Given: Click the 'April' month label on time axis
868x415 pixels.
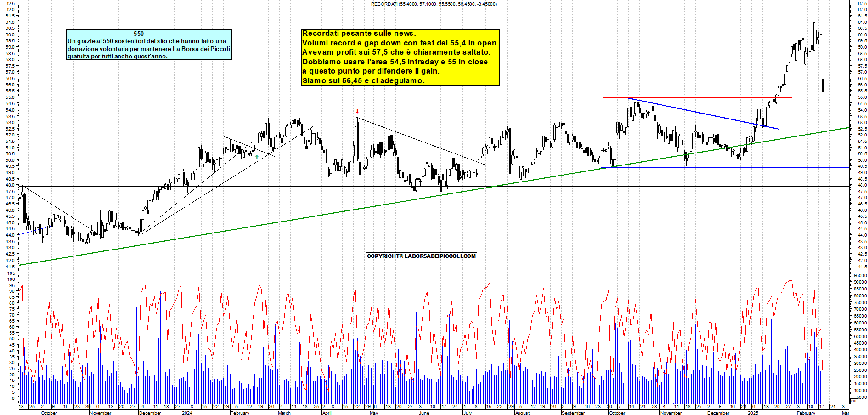Looking at the screenshot, I should [327, 413].
